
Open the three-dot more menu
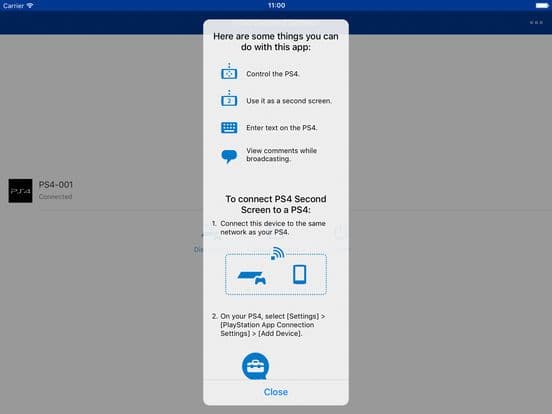536,23
